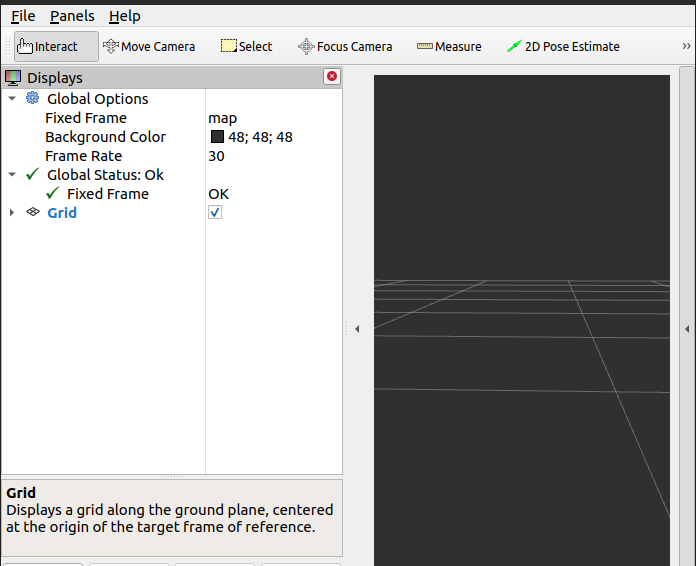Open the Panels menu
The width and height of the screenshot is (696, 566).
click(x=72, y=16)
